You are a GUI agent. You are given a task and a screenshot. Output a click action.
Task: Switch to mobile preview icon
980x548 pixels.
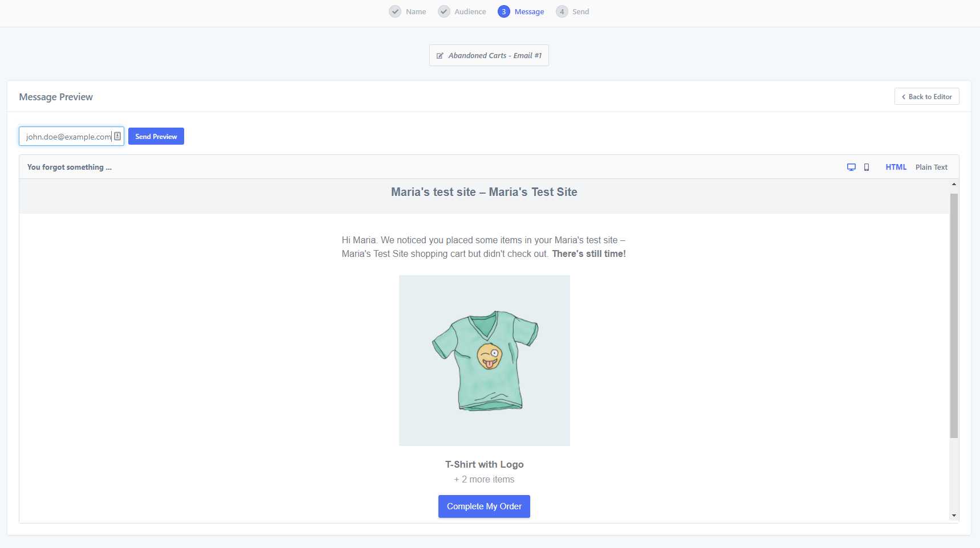point(867,167)
